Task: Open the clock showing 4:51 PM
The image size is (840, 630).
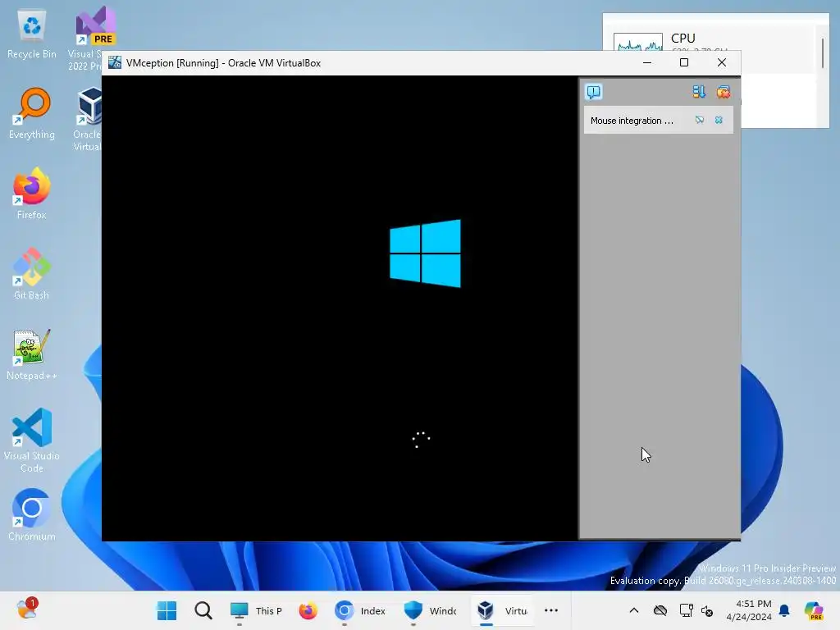Action: pos(749,610)
